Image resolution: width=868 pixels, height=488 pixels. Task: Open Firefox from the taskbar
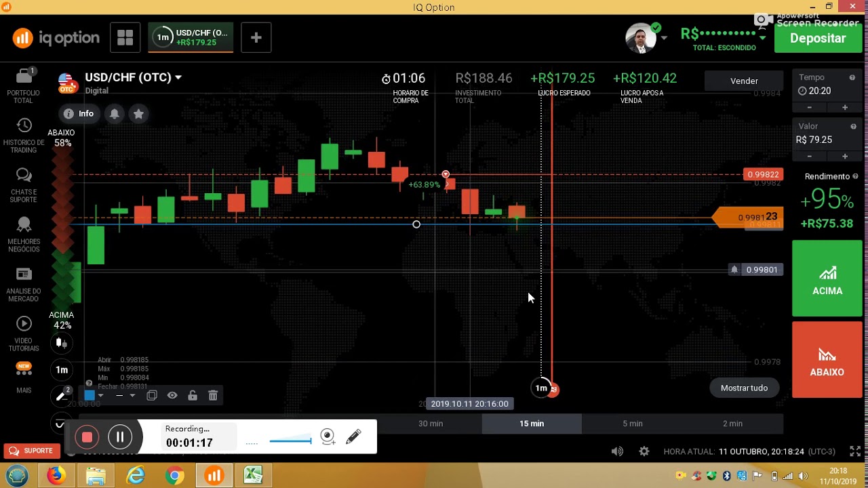point(56,476)
